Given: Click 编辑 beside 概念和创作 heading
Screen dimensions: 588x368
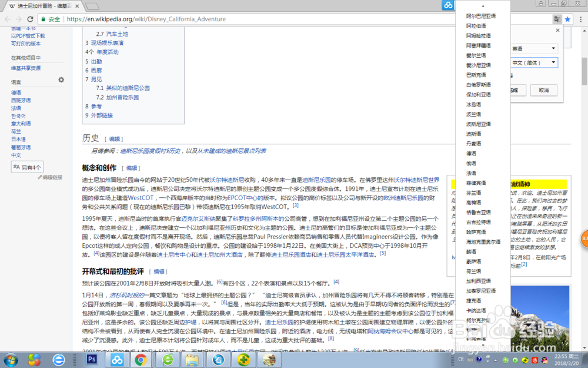Looking at the screenshot, I should (x=132, y=168).
